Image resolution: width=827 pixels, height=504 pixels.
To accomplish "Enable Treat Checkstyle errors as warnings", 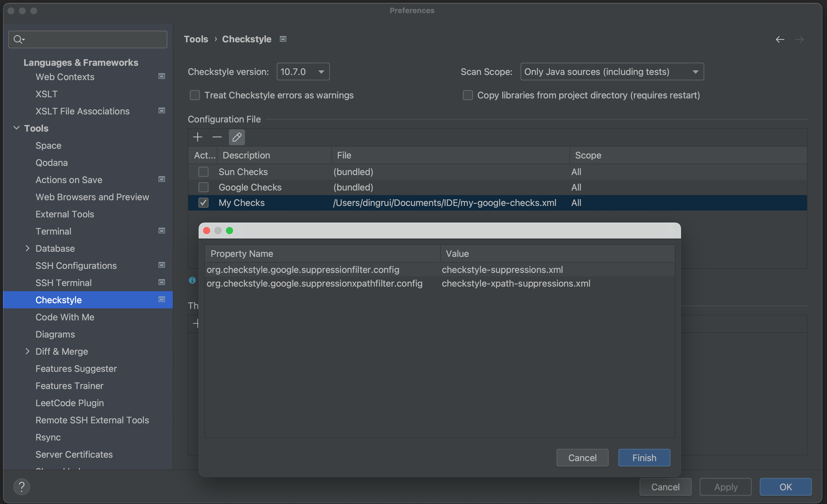I will click(195, 95).
